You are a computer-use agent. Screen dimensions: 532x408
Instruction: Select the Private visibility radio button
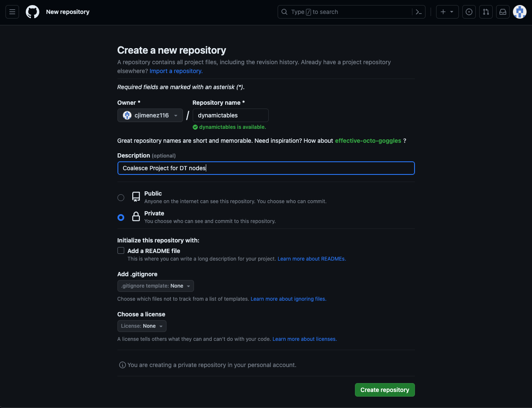point(121,218)
